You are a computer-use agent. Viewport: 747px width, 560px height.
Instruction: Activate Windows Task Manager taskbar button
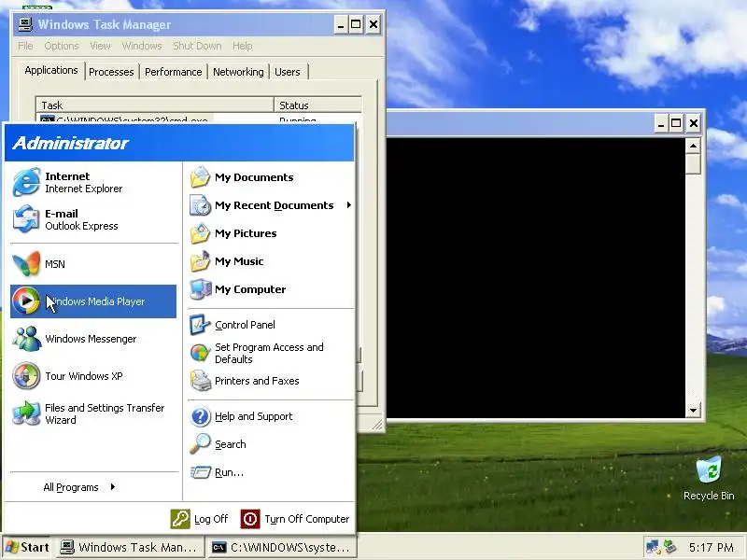tap(130, 547)
